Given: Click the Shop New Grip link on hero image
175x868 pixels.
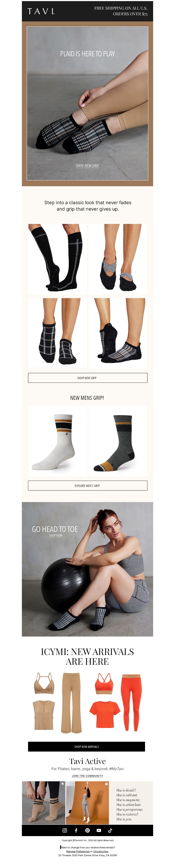Looking at the screenshot, I should [x=87, y=165].
